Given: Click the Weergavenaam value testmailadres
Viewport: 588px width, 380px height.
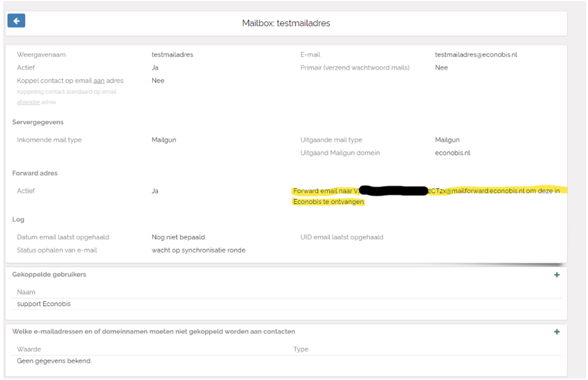Looking at the screenshot, I should pyautogui.click(x=172, y=55).
